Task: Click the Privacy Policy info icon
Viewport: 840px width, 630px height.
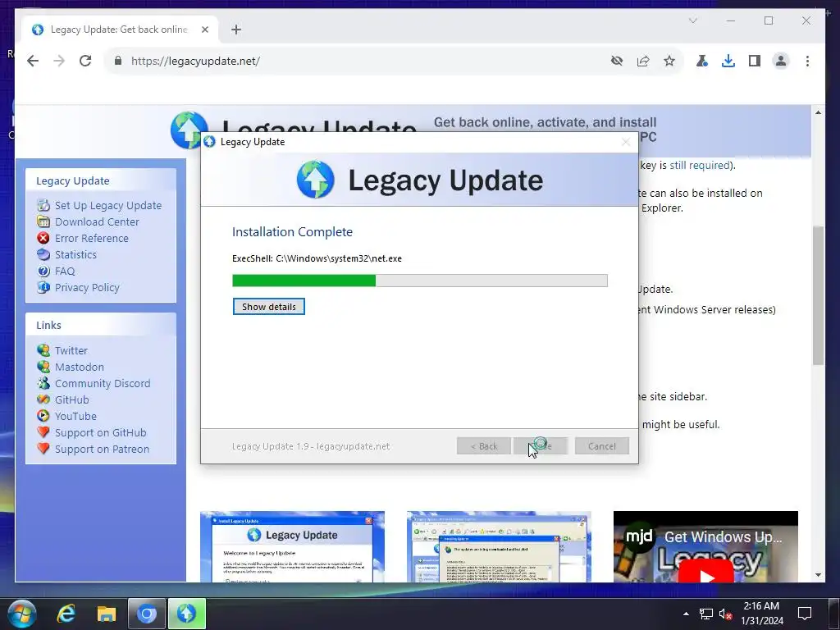Action: (43, 287)
